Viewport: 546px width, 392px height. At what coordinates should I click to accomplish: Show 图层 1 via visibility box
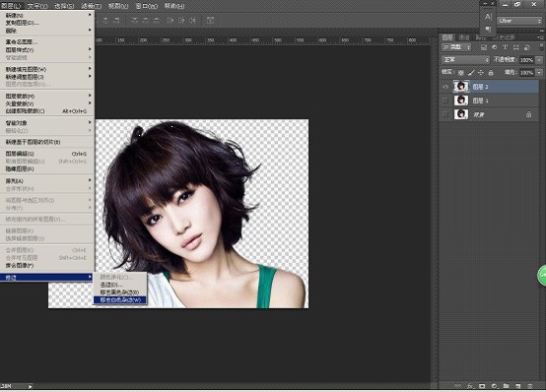pyautogui.click(x=445, y=100)
